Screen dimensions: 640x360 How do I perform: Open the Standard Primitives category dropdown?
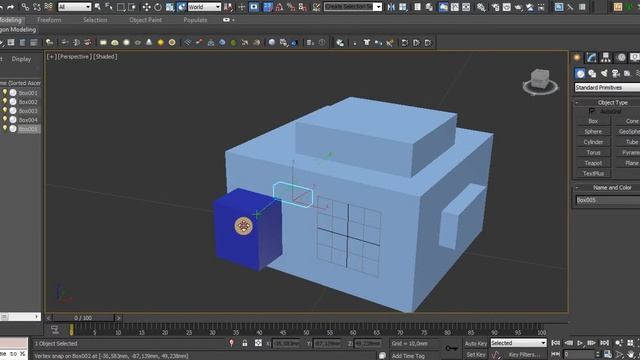[x=607, y=87]
